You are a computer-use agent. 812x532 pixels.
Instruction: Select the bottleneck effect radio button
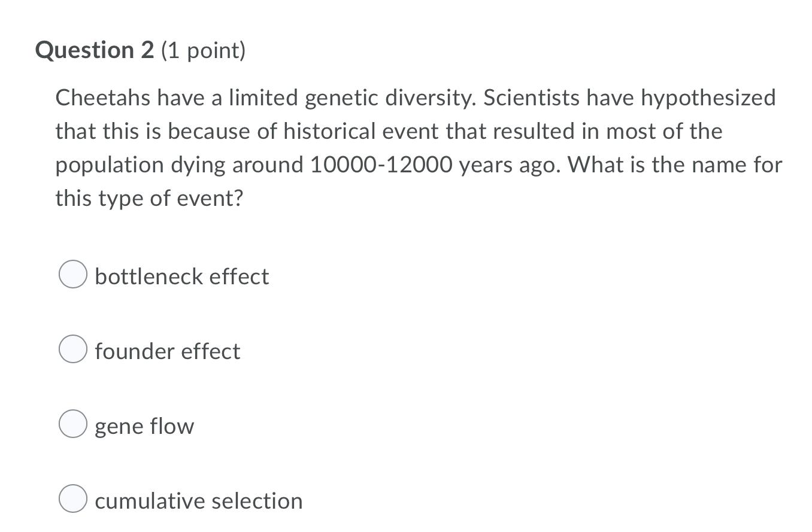[74, 274]
